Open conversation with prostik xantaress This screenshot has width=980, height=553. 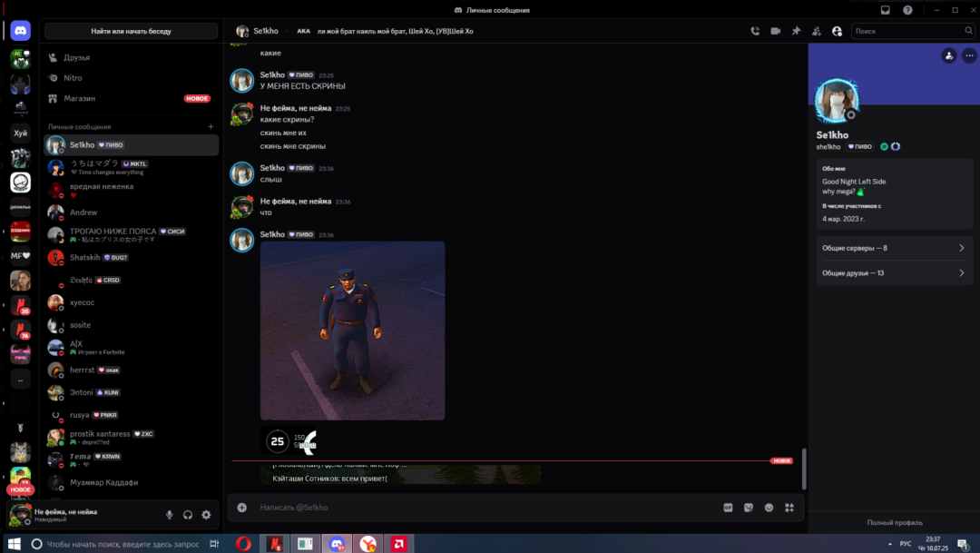pos(132,438)
